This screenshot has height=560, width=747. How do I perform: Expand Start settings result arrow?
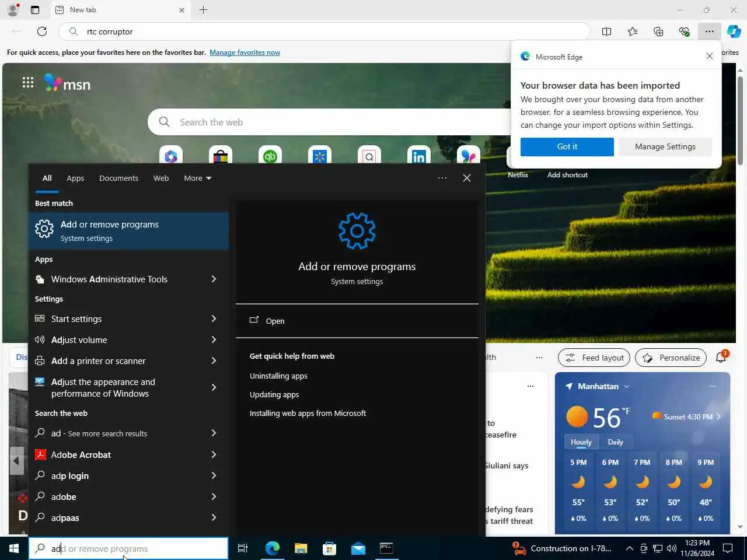[214, 319]
